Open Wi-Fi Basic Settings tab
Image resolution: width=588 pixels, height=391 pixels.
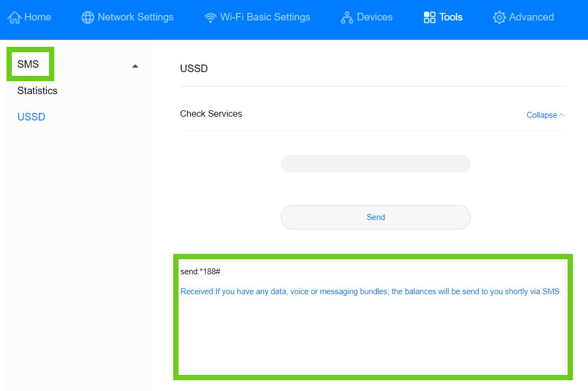pyautogui.click(x=257, y=17)
